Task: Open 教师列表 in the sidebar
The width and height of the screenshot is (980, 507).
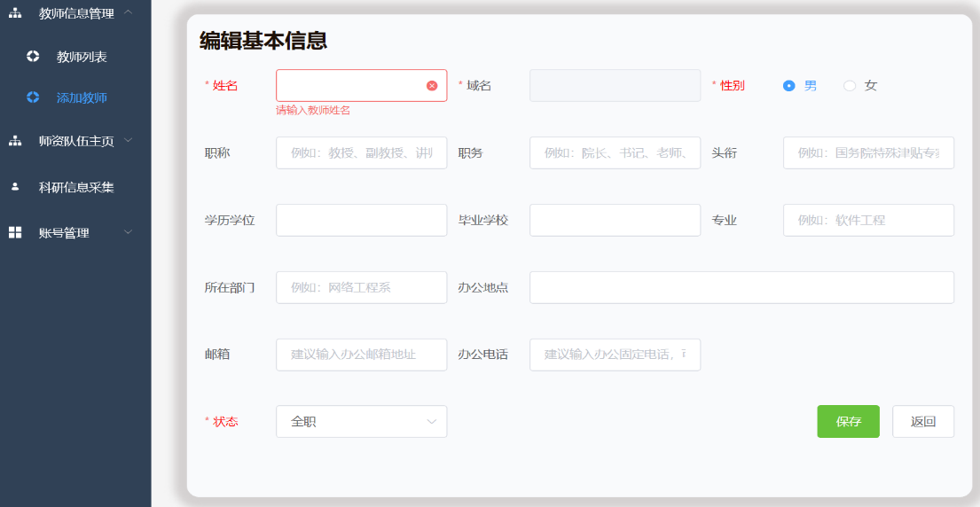Action: click(x=82, y=57)
